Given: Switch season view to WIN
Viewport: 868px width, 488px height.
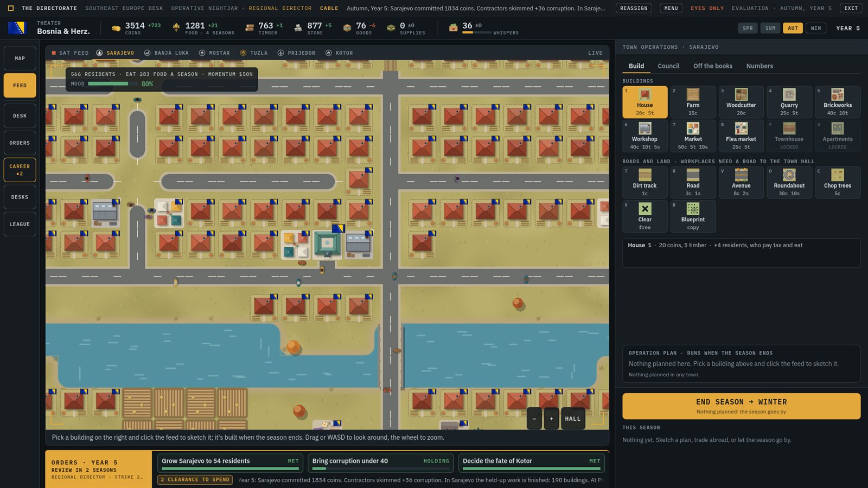Looking at the screenshot, I should point(815,28).
